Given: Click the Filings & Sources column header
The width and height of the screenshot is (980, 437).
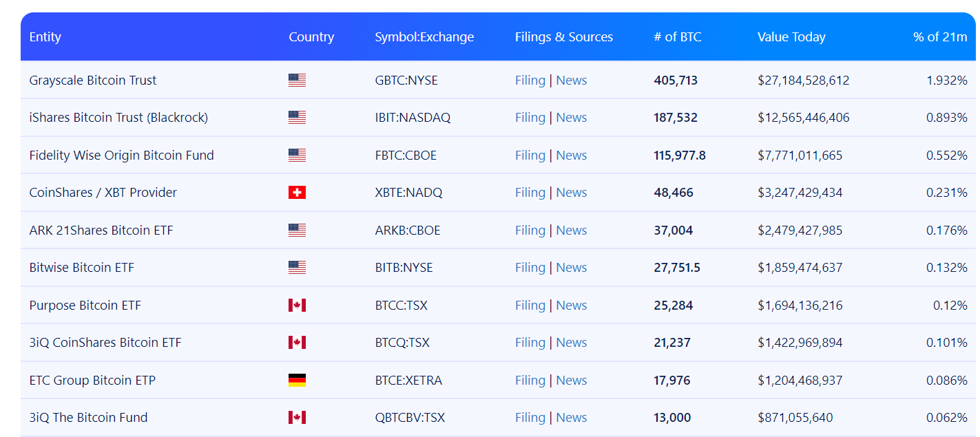Looking at the screenshot, I should [x=564, y=37].
